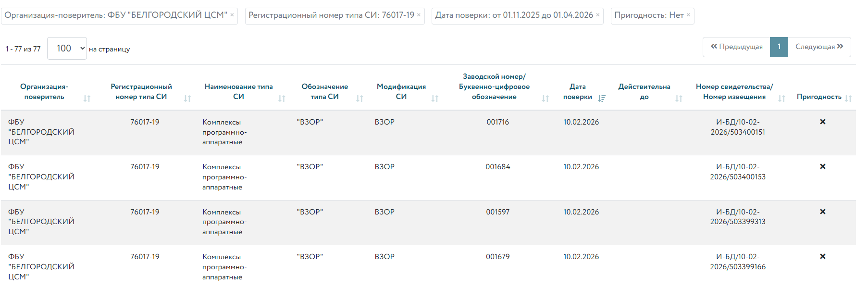Image resolution: width=868 pixels, height=289 pixels.
Task: Remove the Организация-поверитель filter chip
Action: point(232,15)
